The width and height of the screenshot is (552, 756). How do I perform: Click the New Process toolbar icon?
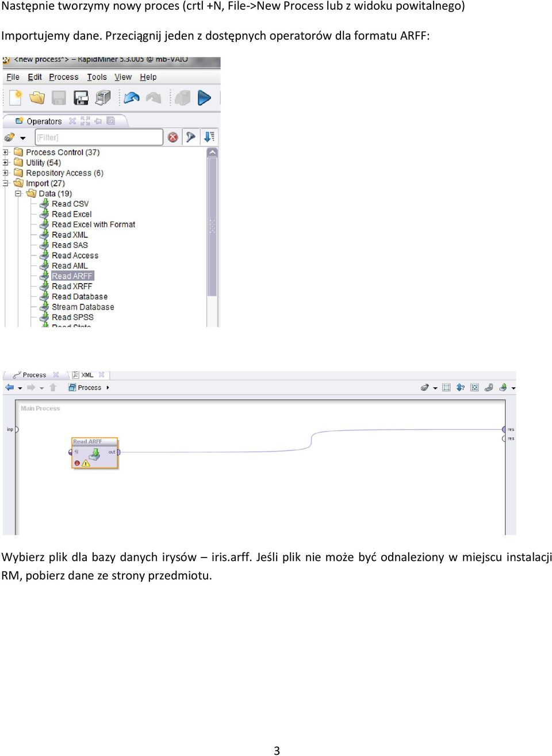tap(16, 98)
